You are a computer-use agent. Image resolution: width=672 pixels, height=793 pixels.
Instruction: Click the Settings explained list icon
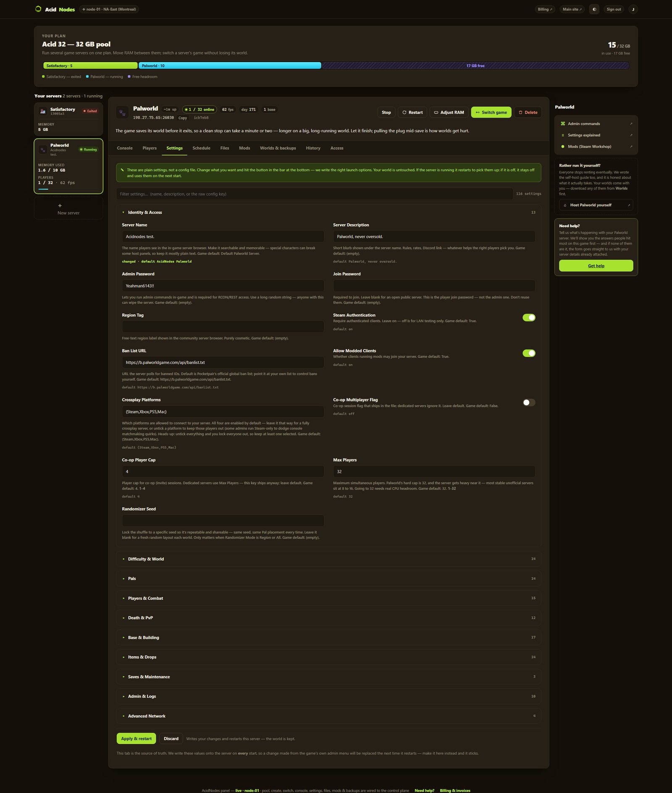coord(563,135)
